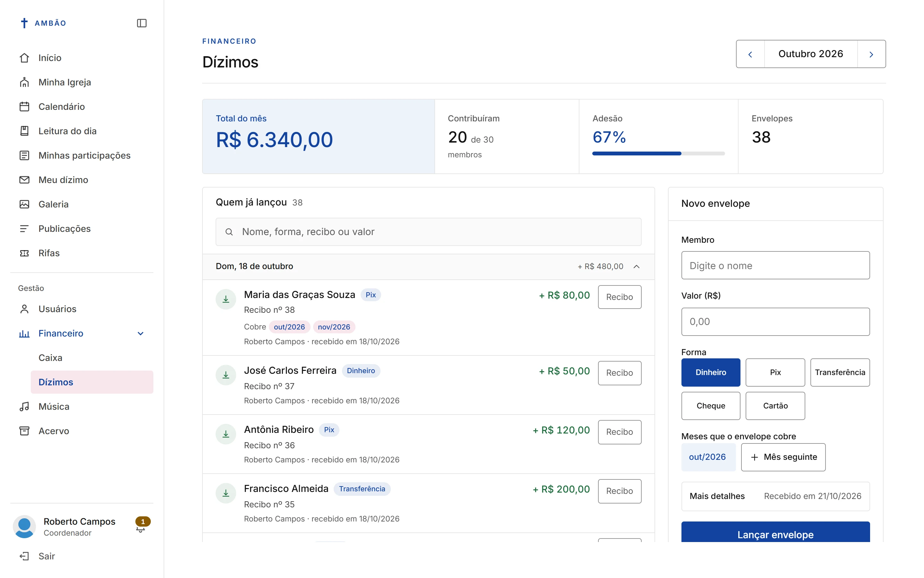Click the Rifas ticket icon
The height and width of the screenshot is (578, 924).
[x=24, y=253]
